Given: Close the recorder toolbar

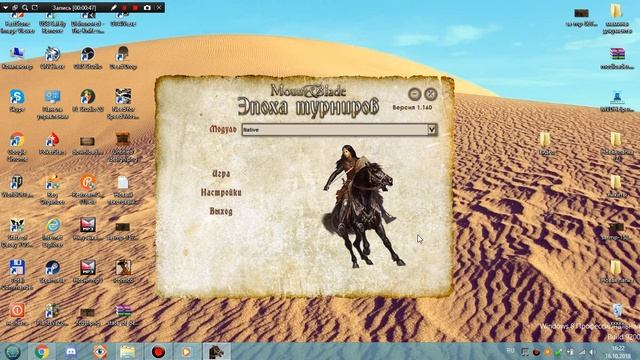Looking at the screenshot, I should coord(159,7).
